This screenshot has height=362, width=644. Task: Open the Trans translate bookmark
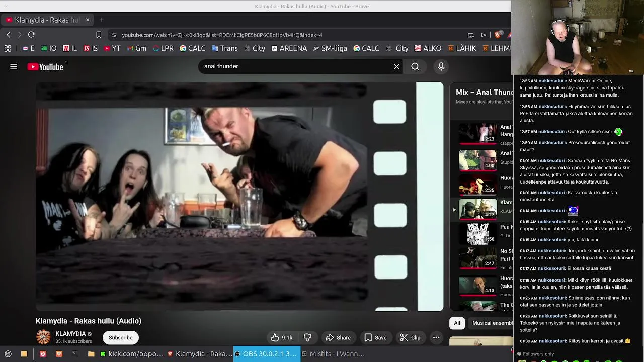224,48
